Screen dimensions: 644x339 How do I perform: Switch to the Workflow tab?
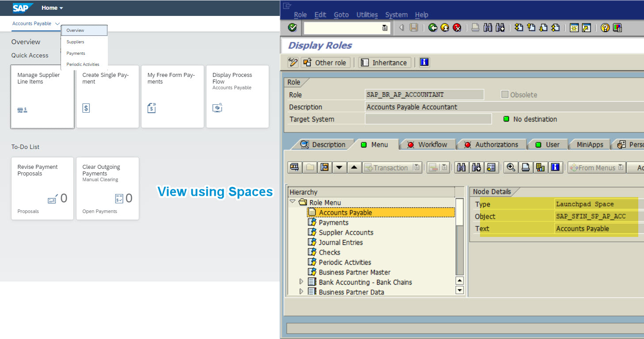point(427,145)
